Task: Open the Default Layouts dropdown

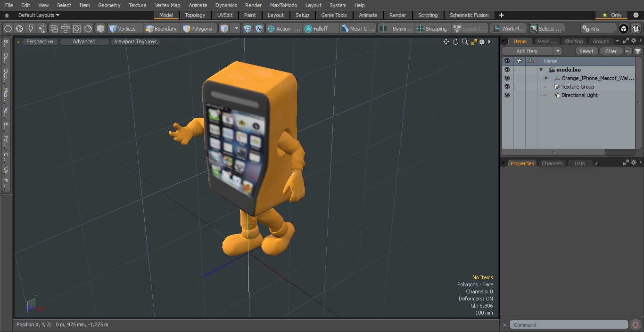Action: pos(39,15)
